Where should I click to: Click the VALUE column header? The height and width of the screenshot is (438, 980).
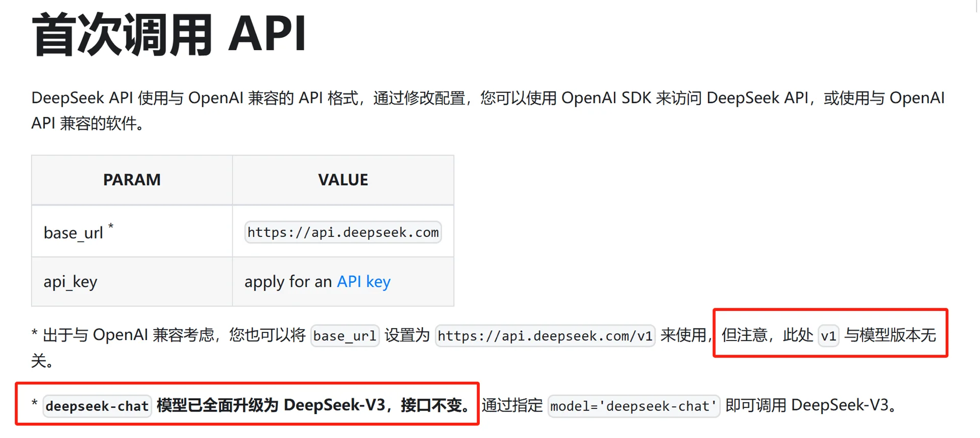[343, 180]
